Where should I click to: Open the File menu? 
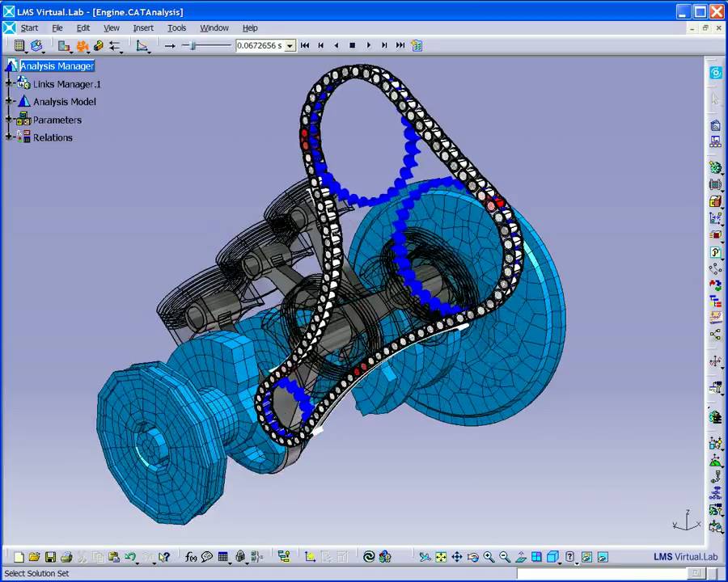click(57, 27)
